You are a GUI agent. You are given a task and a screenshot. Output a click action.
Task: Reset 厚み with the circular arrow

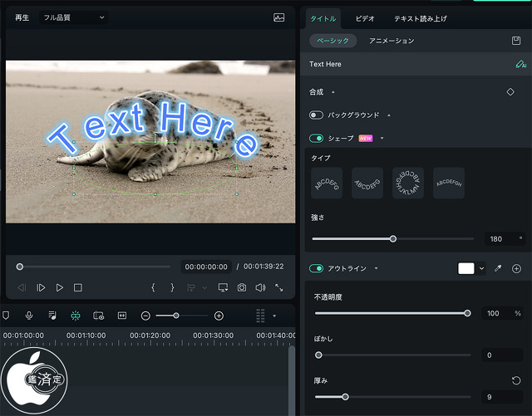(x=516, y=380)
